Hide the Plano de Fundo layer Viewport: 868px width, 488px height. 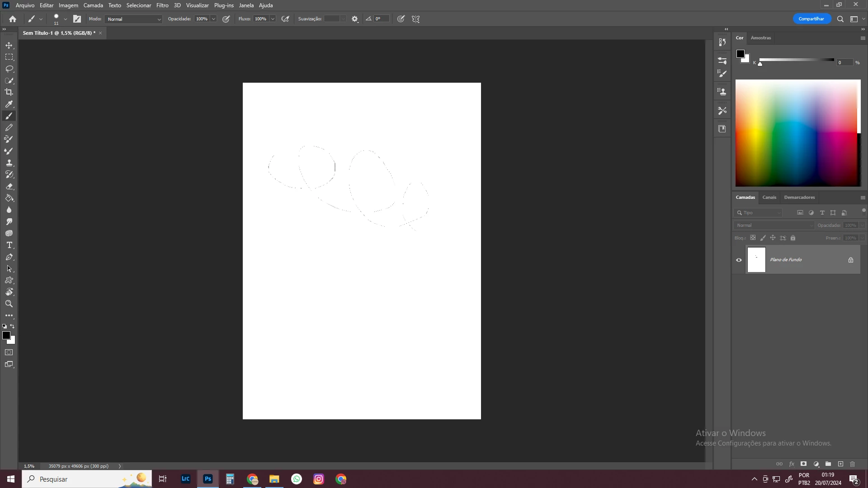(x=739, y=260)
